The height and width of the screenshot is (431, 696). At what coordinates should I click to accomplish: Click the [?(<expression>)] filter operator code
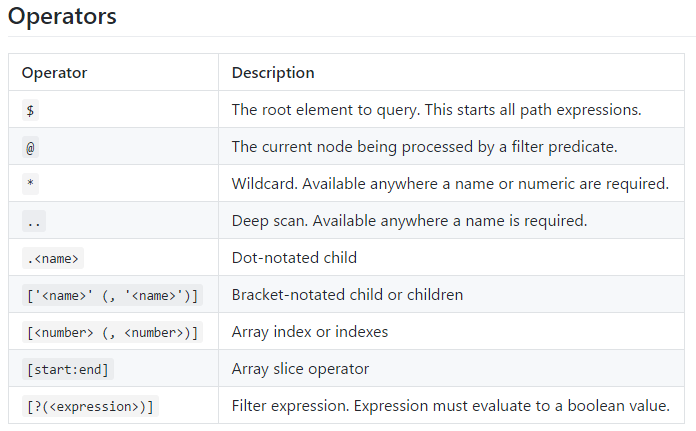click(90, 406)
